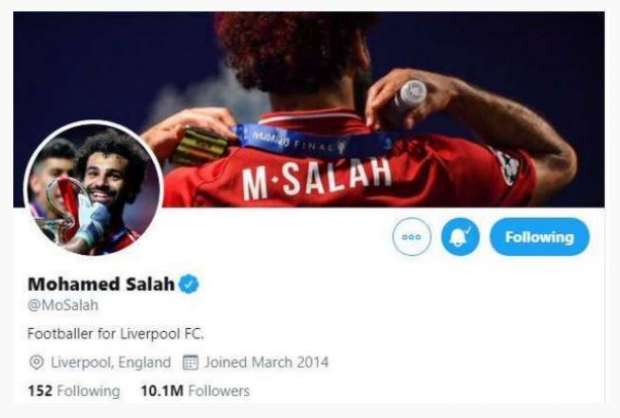Image resolution: width=620 pixels, height=418 pixels.
Task: Click the blue Following button to unfollow
Action: [x=539, y=237]
